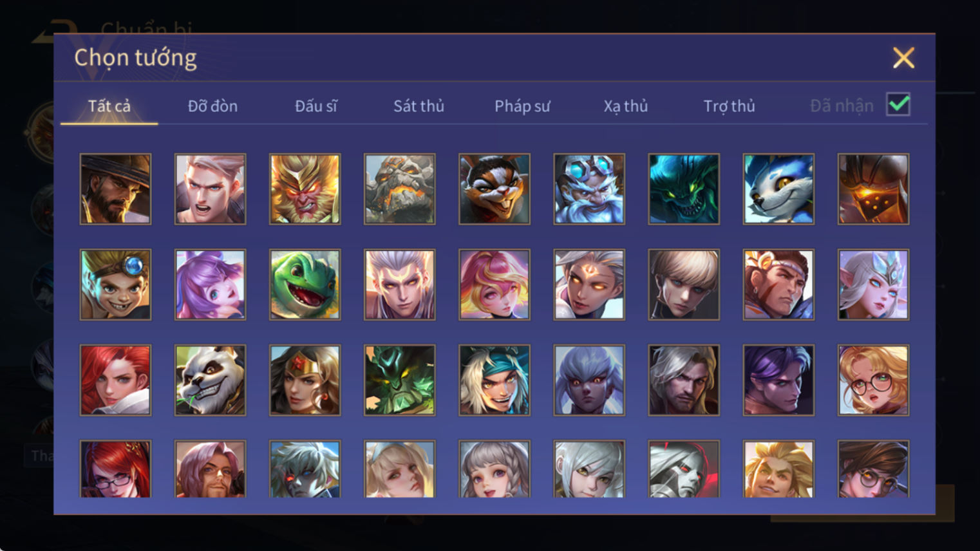Select the cowboy hat bearded hero portrait

(x=115, y=189)
